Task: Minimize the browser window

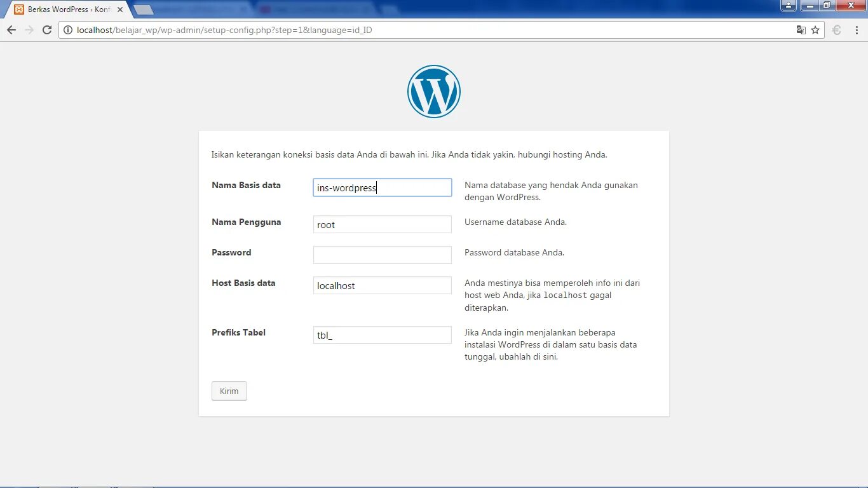Action: (x=809, y=6)
